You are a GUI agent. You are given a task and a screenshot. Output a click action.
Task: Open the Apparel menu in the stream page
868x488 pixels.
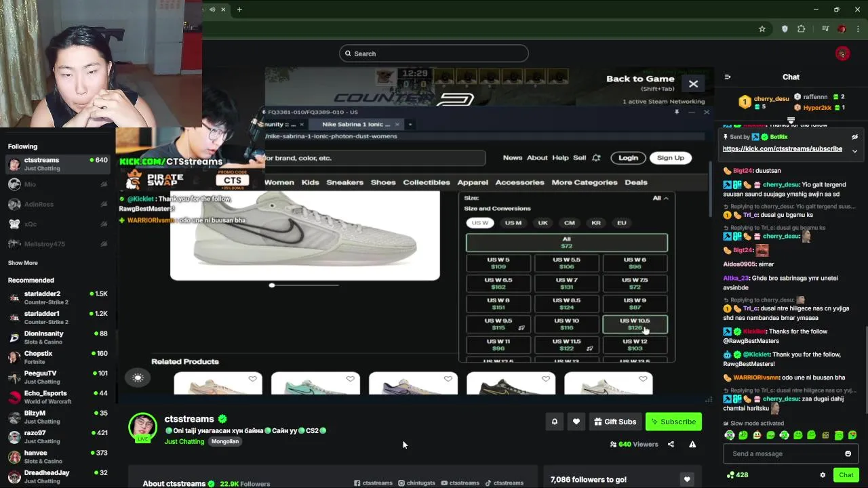473,182
